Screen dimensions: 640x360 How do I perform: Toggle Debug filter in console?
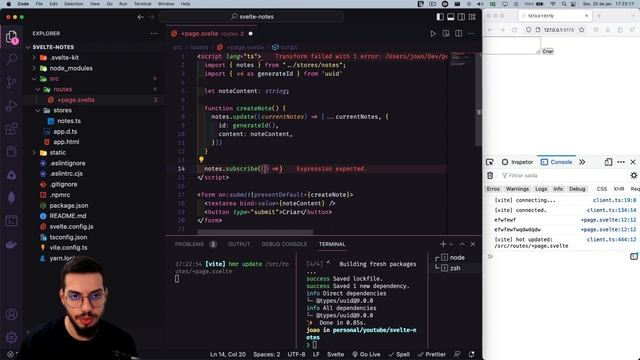[x=577, y=189]
